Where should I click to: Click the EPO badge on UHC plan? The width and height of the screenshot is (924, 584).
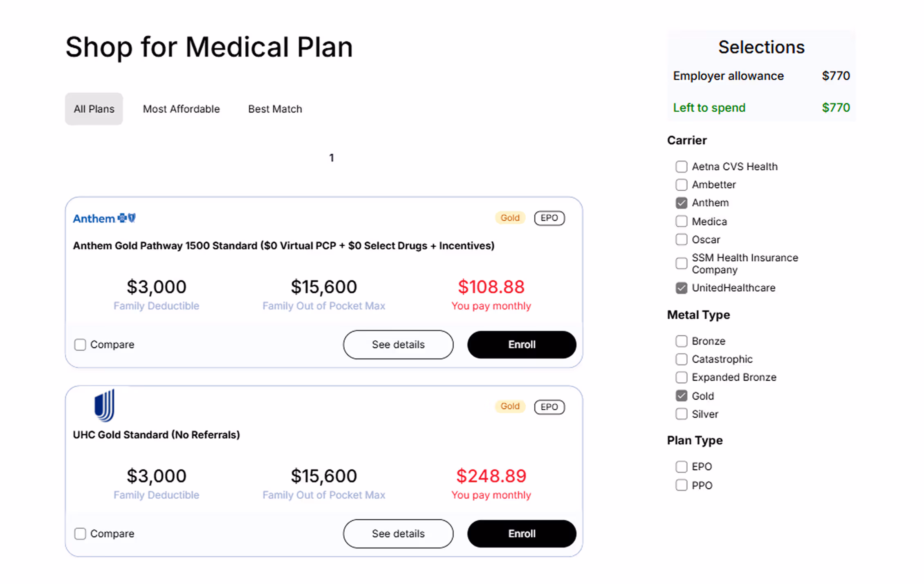coord(549,407)
